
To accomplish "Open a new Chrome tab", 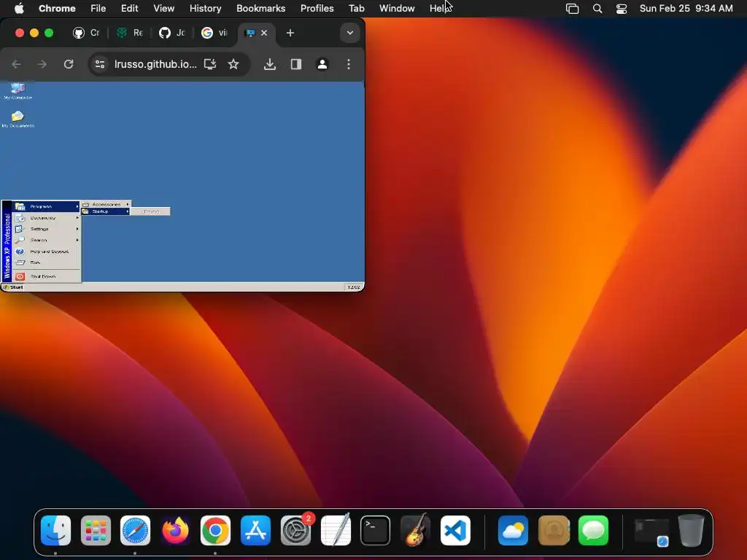I will [x=290, y=33].
